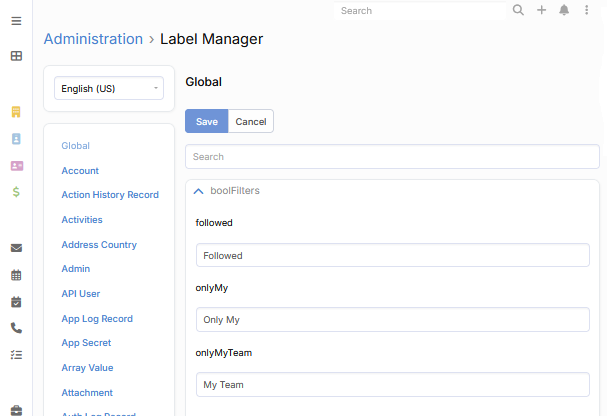Click the Save button
The image size is (607, 416).
[206, 122]
